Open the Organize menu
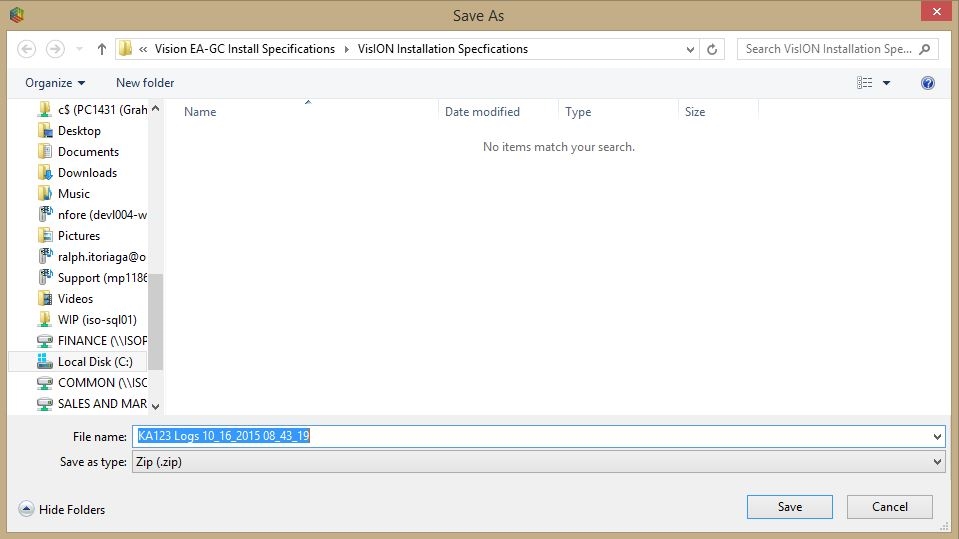The height and width of the screenshot is (539, 959). (x=55, y=83)
